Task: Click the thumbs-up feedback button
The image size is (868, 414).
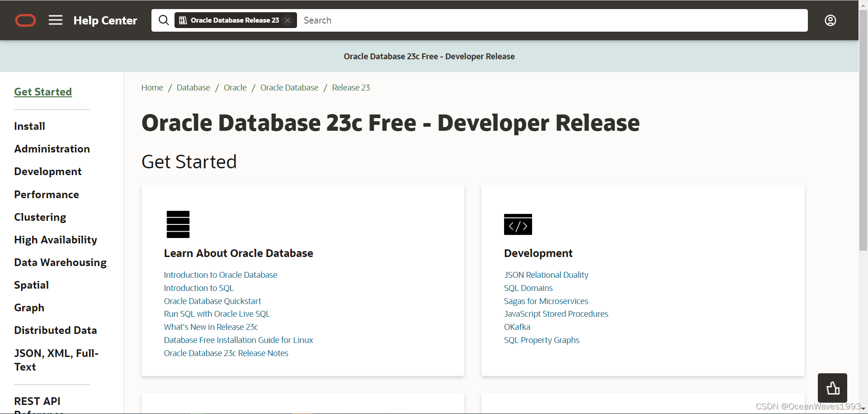Action: click(x=832, y=388)
